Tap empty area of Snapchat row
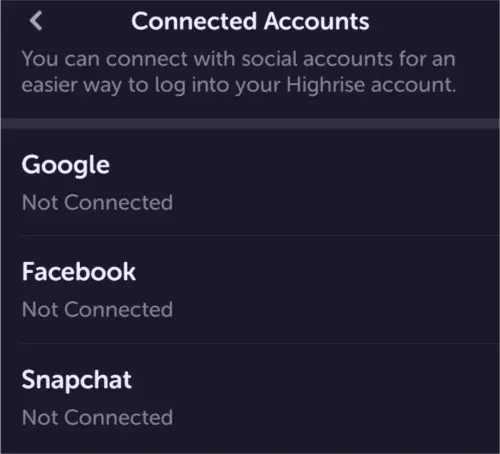Screen dimensions: 500x454 pos(333,398)
